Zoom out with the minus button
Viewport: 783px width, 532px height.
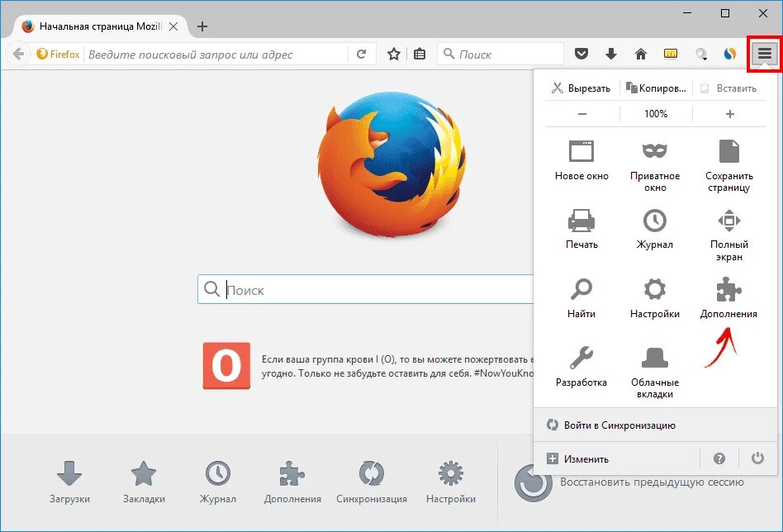click(581, 114)
